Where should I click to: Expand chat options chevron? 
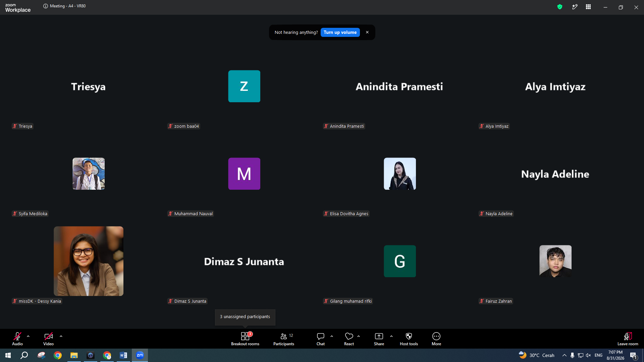332,336
